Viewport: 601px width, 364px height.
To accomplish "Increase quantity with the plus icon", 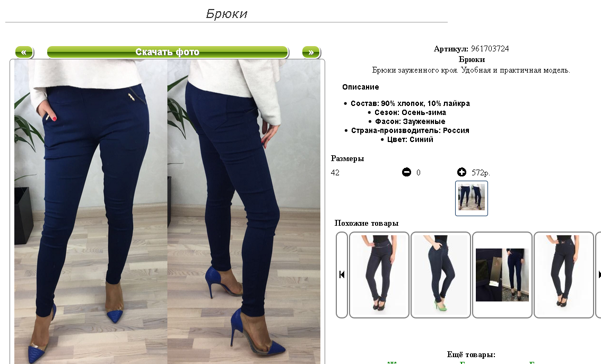I will click(461, 172).
